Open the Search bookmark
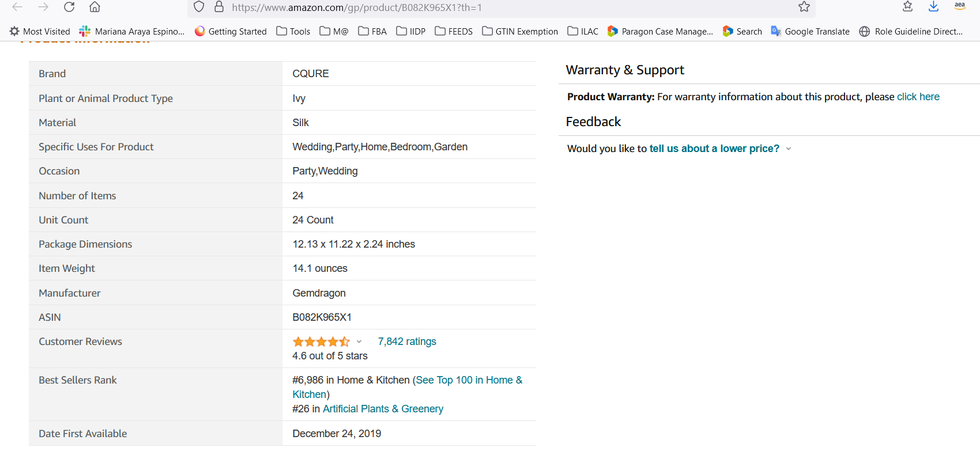Viewport: 980px width, 459px height. point(742,31)
